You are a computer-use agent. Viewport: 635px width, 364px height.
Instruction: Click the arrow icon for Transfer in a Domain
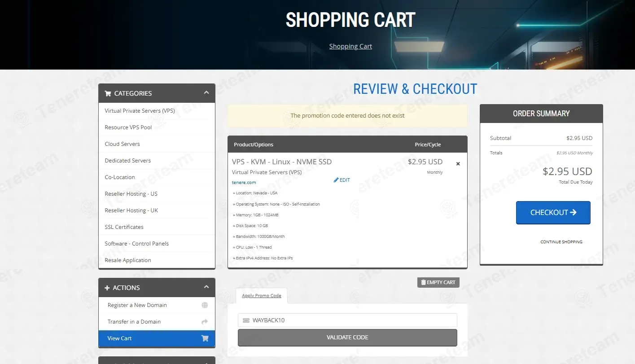205,322
